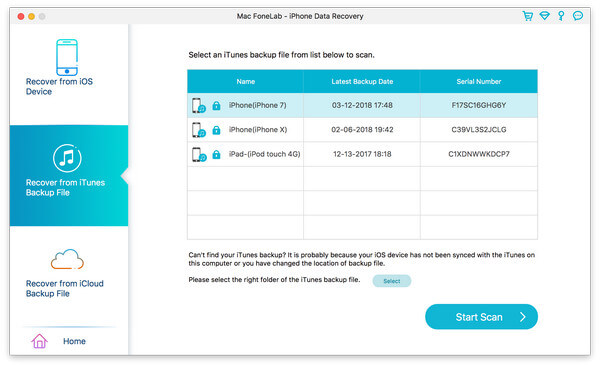The image size is (600, 367).
Task: Click the Serial Number column header
Action: pyautogui.click(x=479, y=82)
